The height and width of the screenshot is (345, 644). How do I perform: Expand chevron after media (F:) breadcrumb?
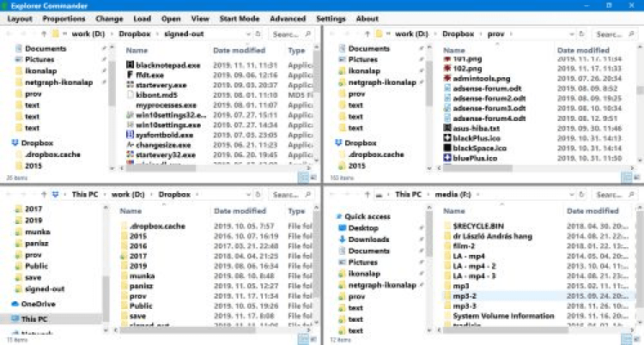(478, 195)
